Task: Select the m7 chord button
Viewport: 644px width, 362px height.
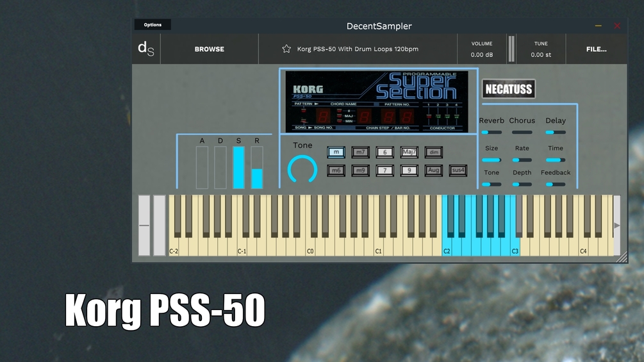Action: (x=360, y=152)
